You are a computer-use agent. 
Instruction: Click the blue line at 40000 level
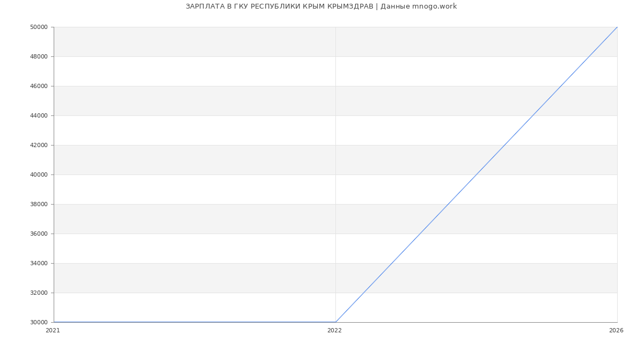477,174
